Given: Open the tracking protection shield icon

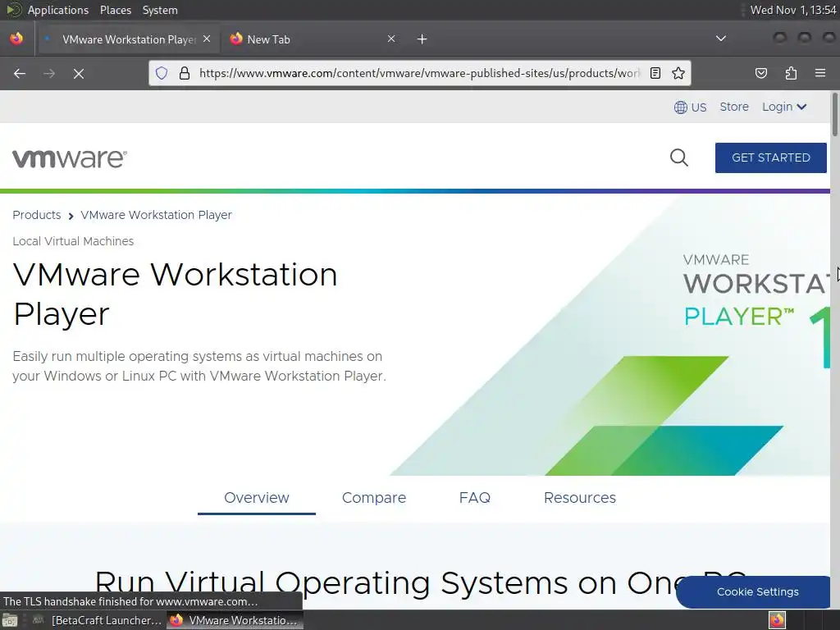Looking at the screenshot, I should coord(162,73).
